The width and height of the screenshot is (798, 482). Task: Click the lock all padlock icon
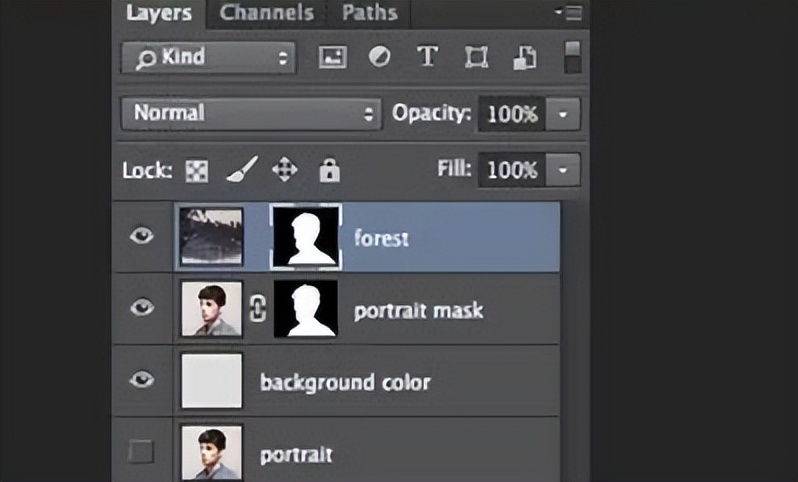(x=328, y=171)
